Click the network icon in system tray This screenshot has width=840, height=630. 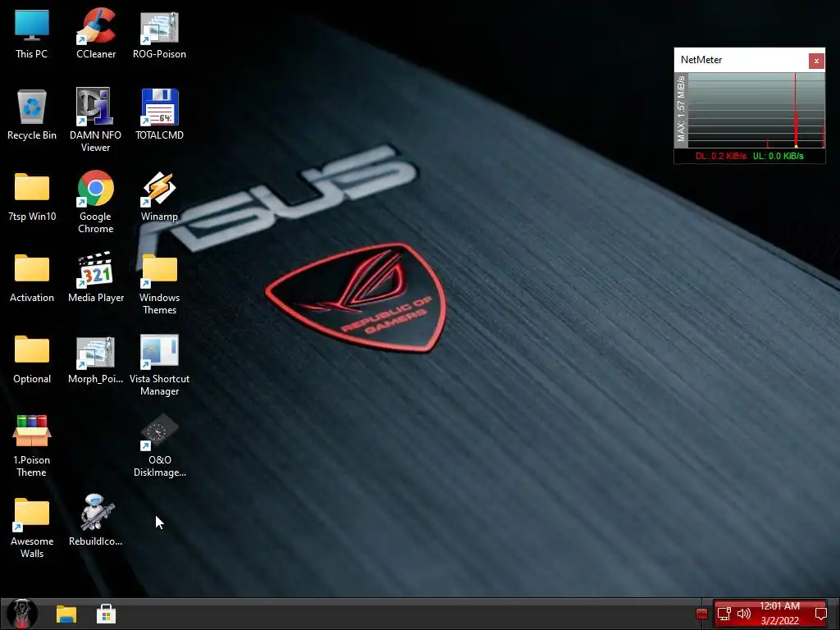point(724,614)
